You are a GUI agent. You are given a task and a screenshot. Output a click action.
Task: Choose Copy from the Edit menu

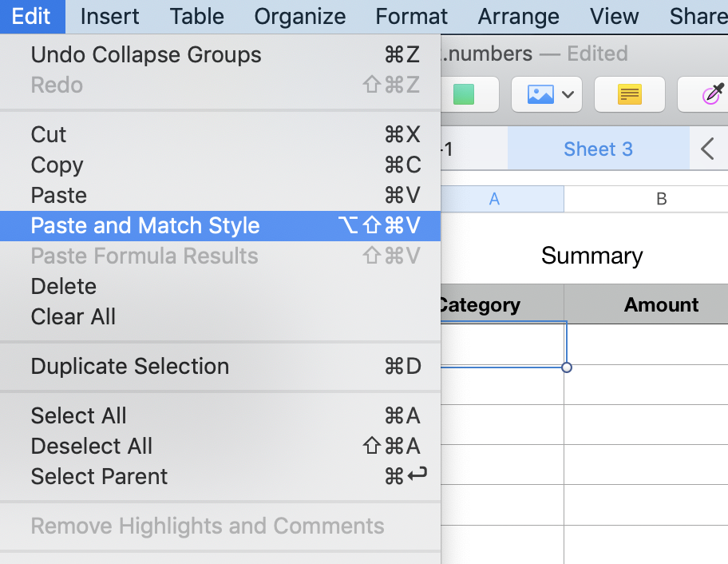point(57,165)
